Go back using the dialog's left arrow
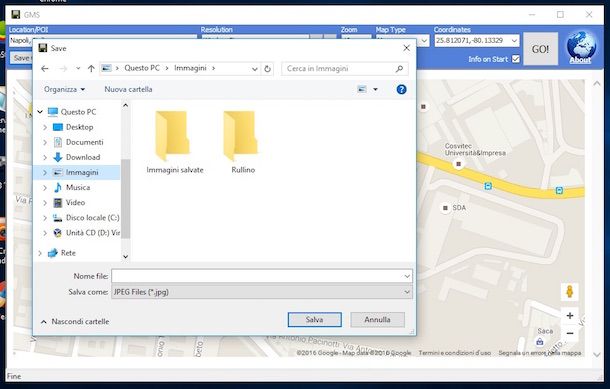The width and height of the screenshot is (610, 389). (45, 69)
